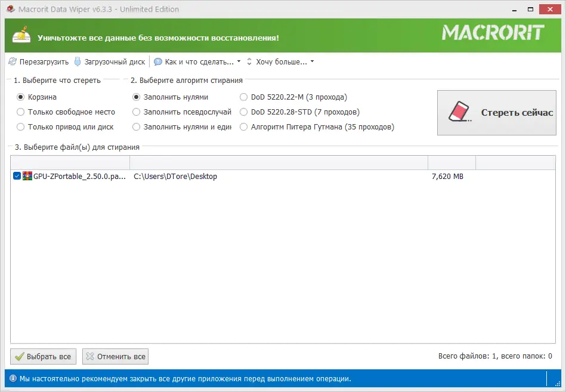Click the Выбрать все button

coord(44,356)
